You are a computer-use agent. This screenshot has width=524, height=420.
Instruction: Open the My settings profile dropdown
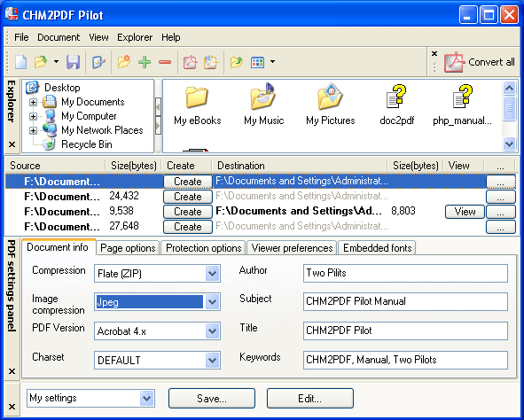pyautogui.click(x=146, y=399)
